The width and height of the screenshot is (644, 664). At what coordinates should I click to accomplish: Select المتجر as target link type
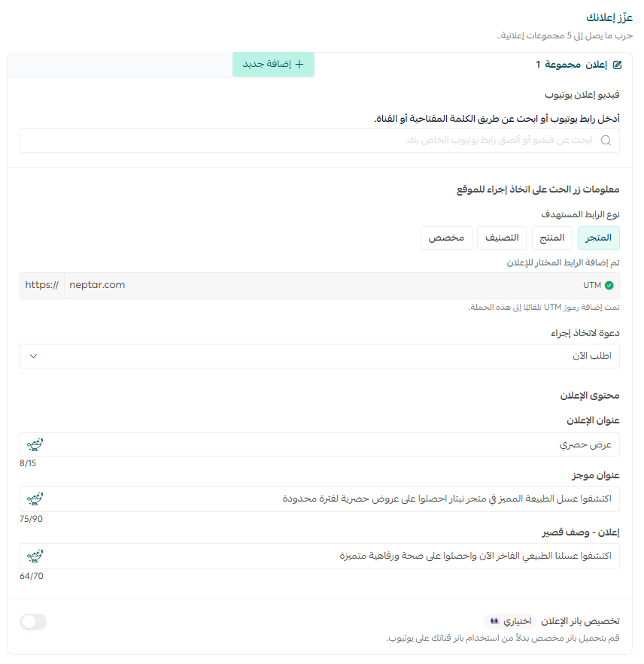[598, 238]
